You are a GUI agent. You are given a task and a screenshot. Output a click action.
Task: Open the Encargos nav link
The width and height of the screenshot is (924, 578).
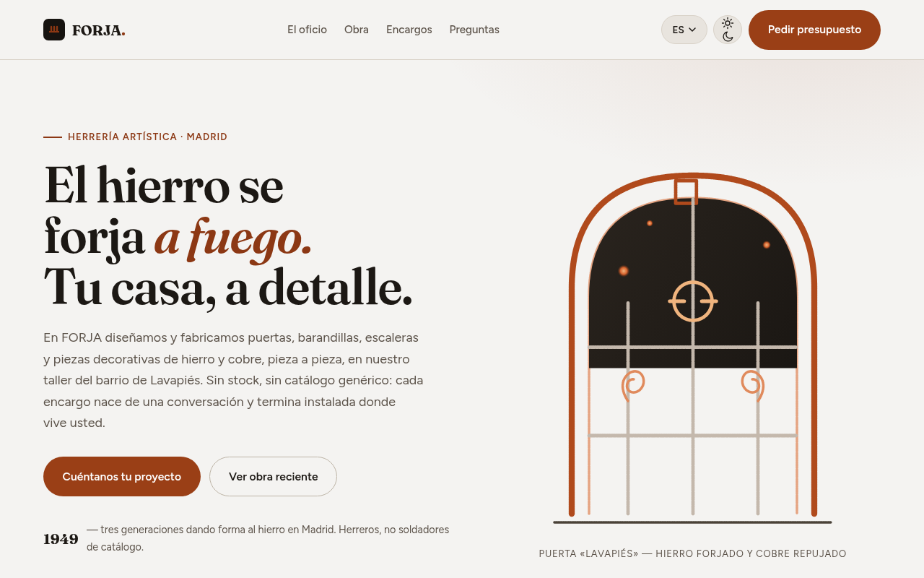tap(409, 30)
